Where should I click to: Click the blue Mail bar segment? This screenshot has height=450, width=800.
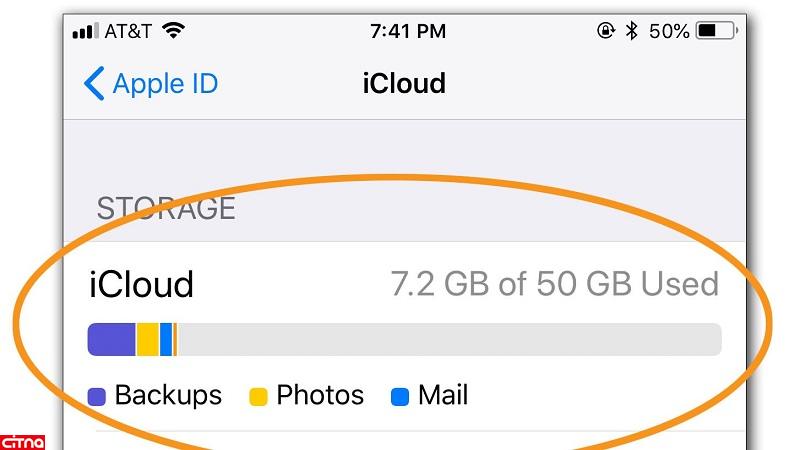pyautogui.click(x=166, y=339)
